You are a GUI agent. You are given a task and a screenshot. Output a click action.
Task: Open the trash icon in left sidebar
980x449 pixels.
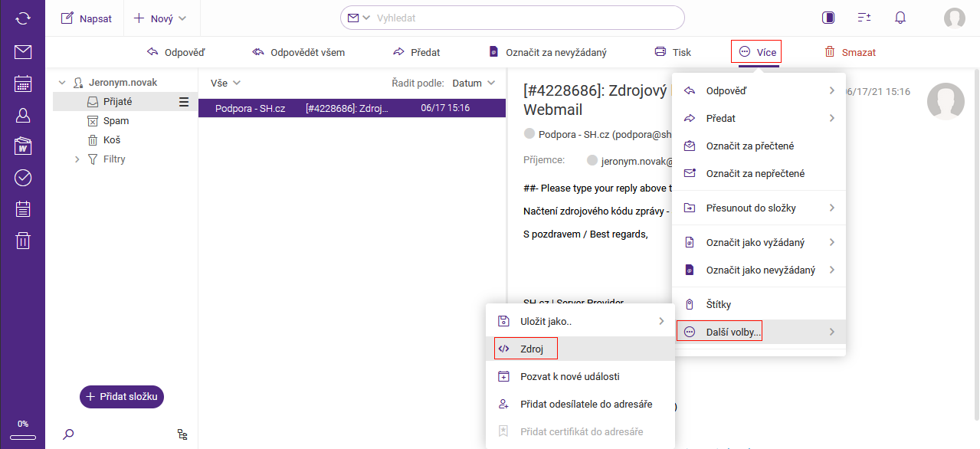tap(23, 241)
